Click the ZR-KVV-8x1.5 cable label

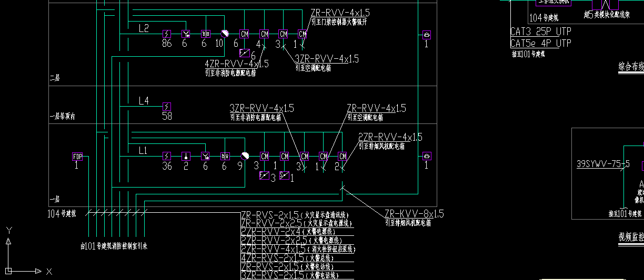tap(414, 214)
